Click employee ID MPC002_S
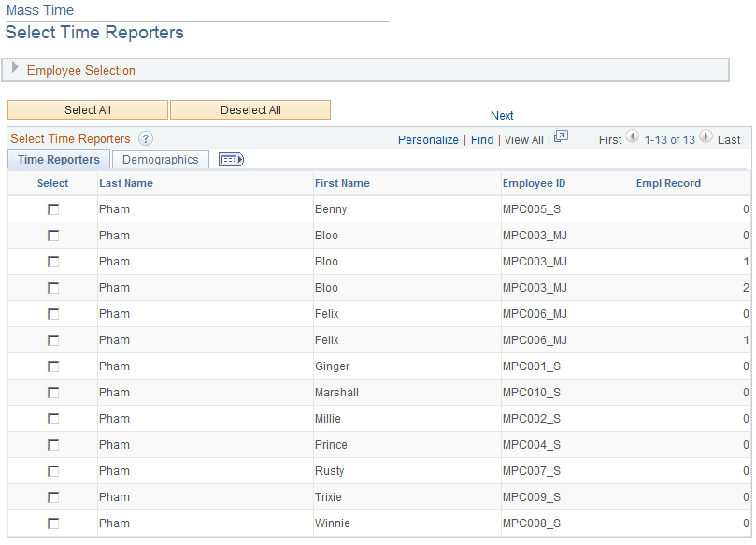 pyautogui.click(x=532, y=419)
